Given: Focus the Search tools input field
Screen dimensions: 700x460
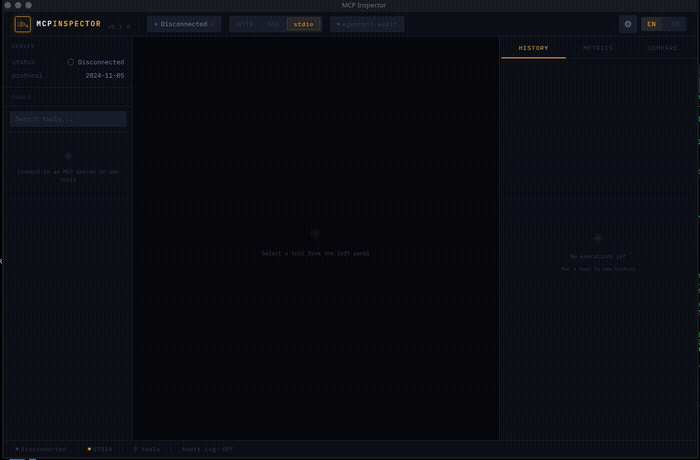Looking at the screenshot, I should [x=68, y=119].
